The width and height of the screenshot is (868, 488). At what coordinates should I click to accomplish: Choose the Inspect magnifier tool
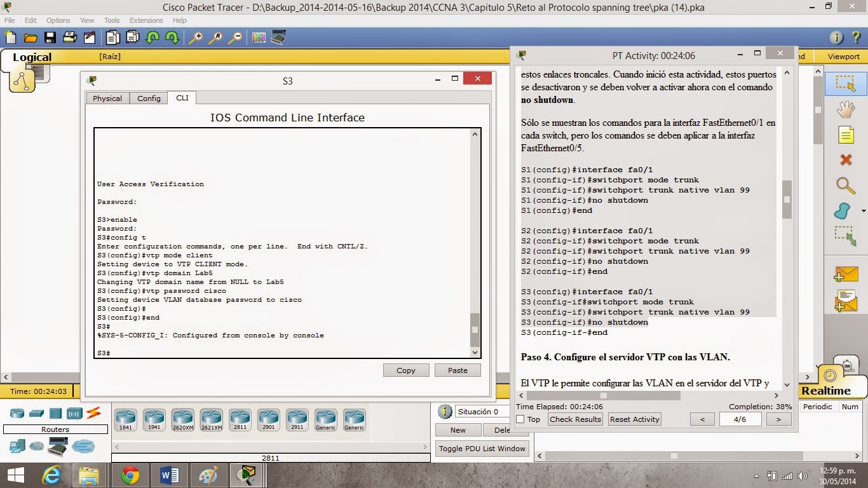(846, 186)
